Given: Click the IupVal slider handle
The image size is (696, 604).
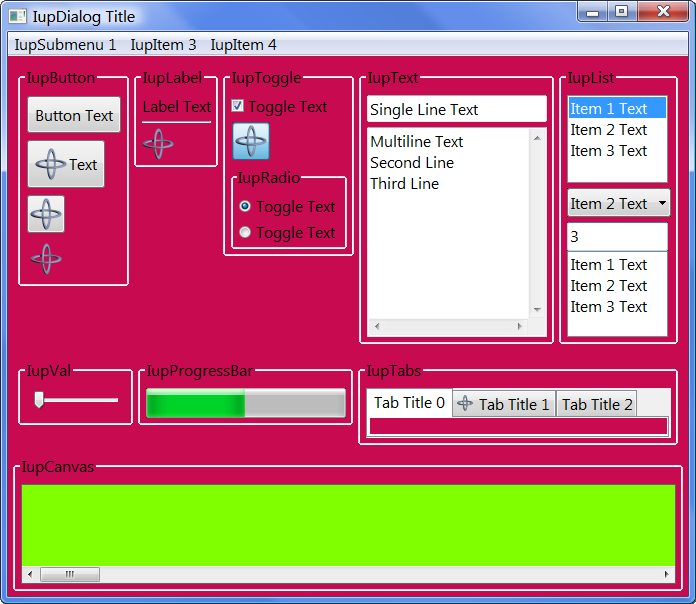Looking at the screenshot, I should tap(39, 399).
